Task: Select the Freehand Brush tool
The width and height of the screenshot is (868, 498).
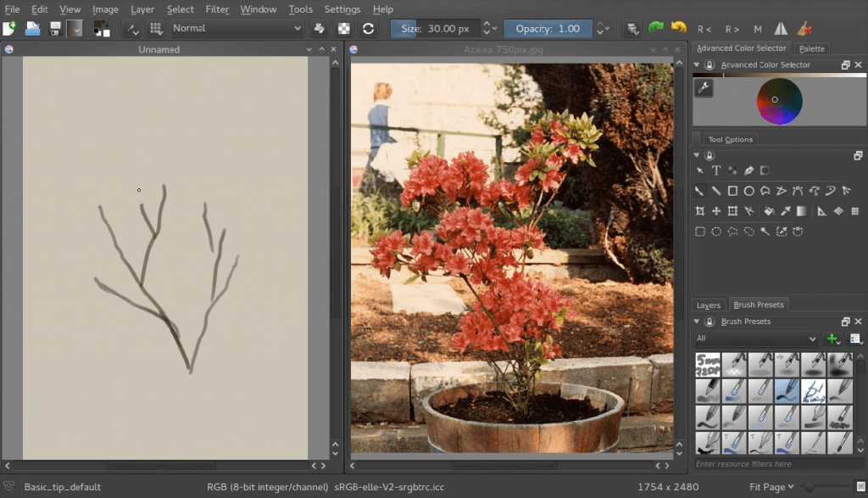Action: pyautogui.click(x=700, y=191)
